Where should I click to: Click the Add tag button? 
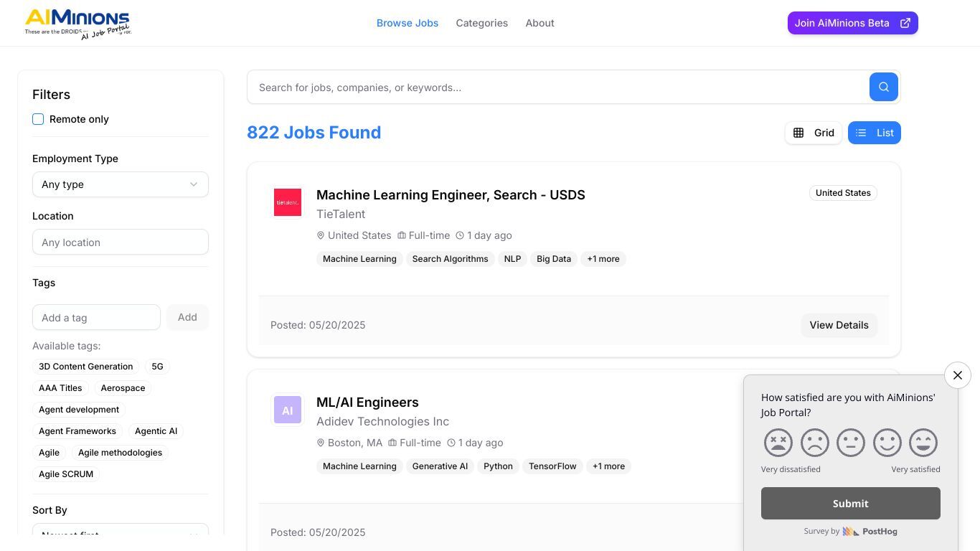click(187, 317)
